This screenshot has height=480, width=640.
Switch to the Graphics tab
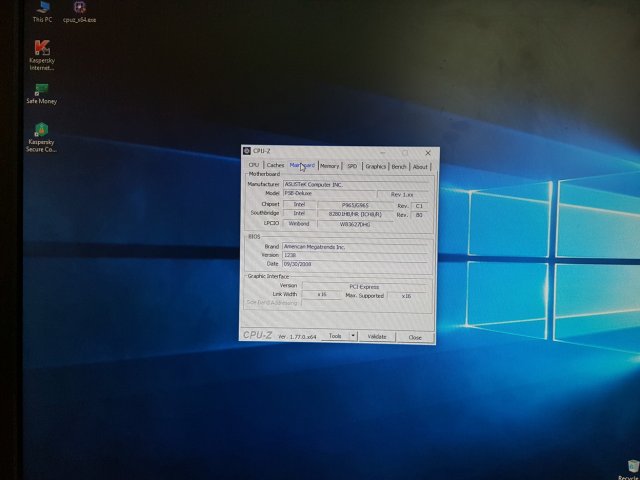pyautogui.click(x=375, y=166)
